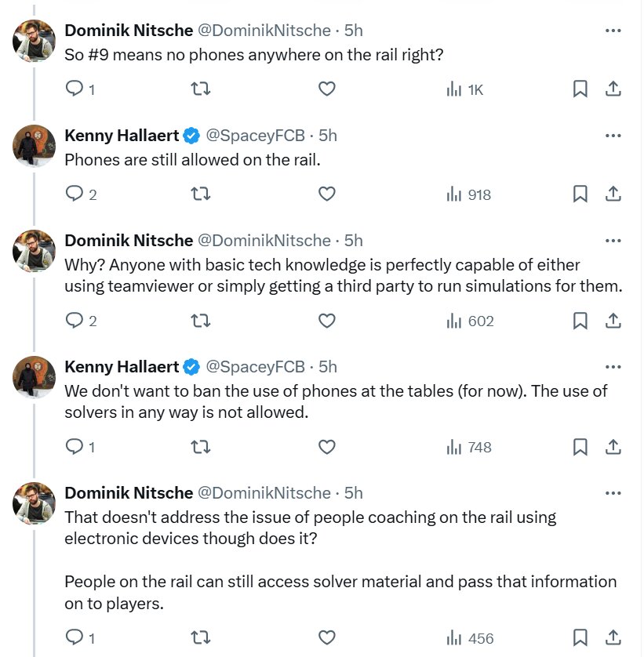The height and width of the screenshot is (657, 644).
Task: Share Dominik's first tweet about #9
Action: click(x=614, y=89)
